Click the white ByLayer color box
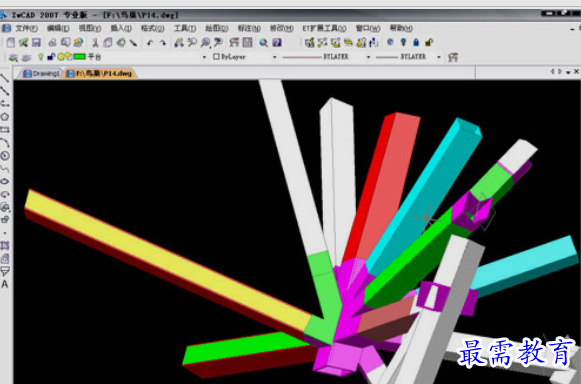Image resolution: width=581 pixels, height=384 pixels. [216, 57]
